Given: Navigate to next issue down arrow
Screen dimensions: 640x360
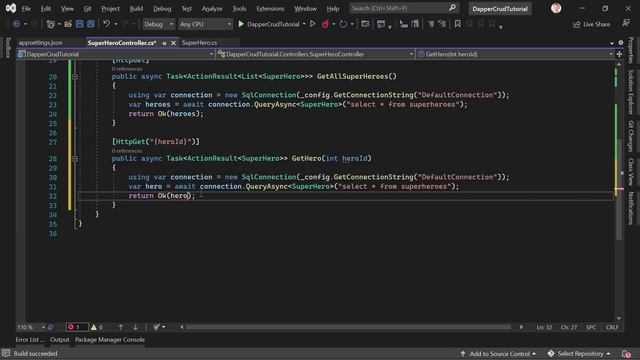Looking at the screenshot, I should 136,327.
